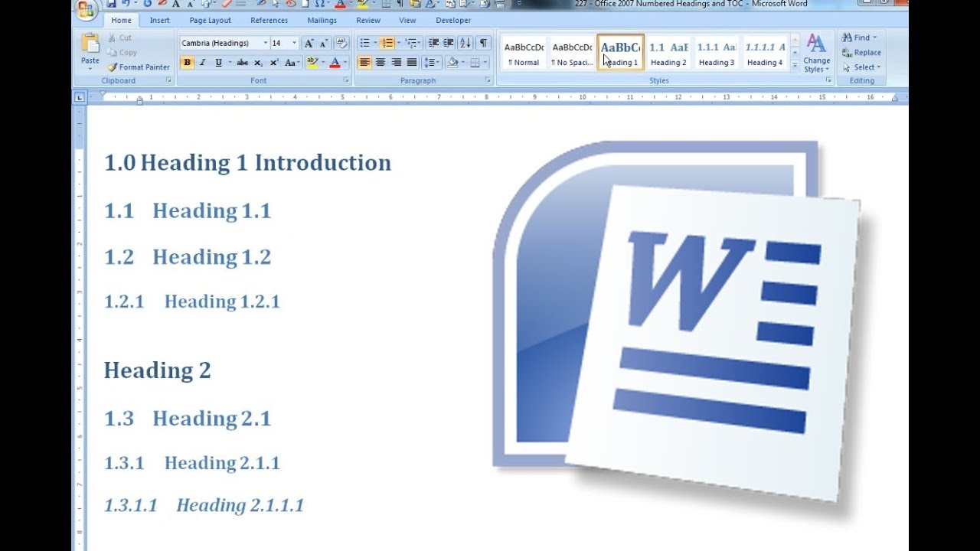Screen dimensions: 980x551
Task: Activate the Format Painter tool
Action: (139, 67)
